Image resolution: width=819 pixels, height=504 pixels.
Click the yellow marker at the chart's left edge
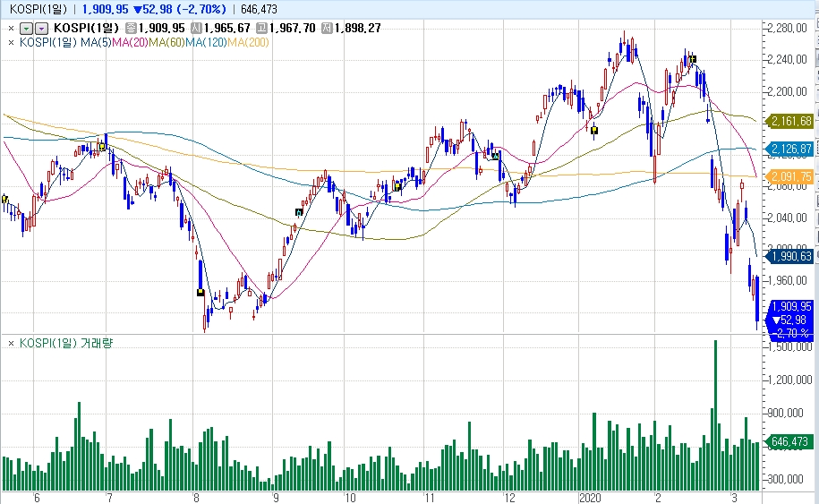(4, 199)
